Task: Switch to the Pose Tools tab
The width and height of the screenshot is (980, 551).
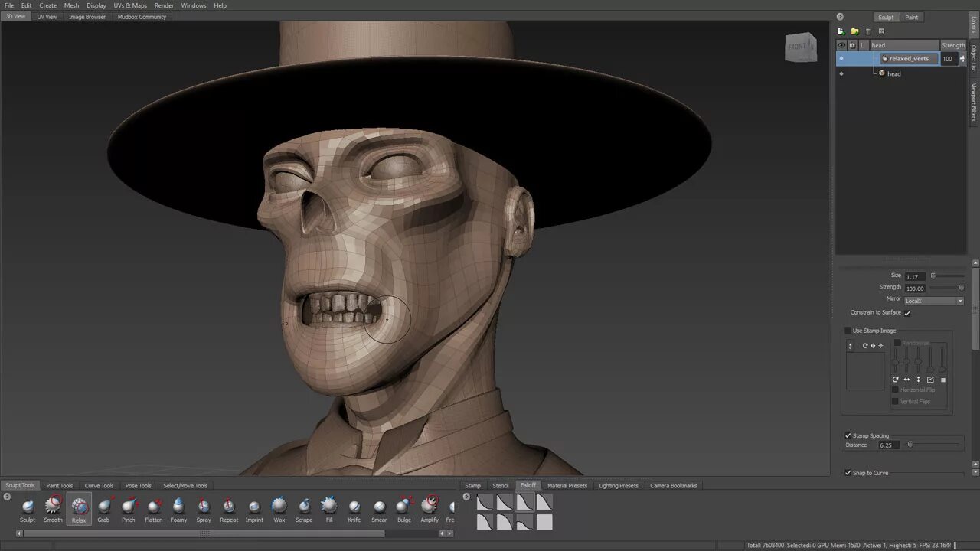Action: point(139,485)
